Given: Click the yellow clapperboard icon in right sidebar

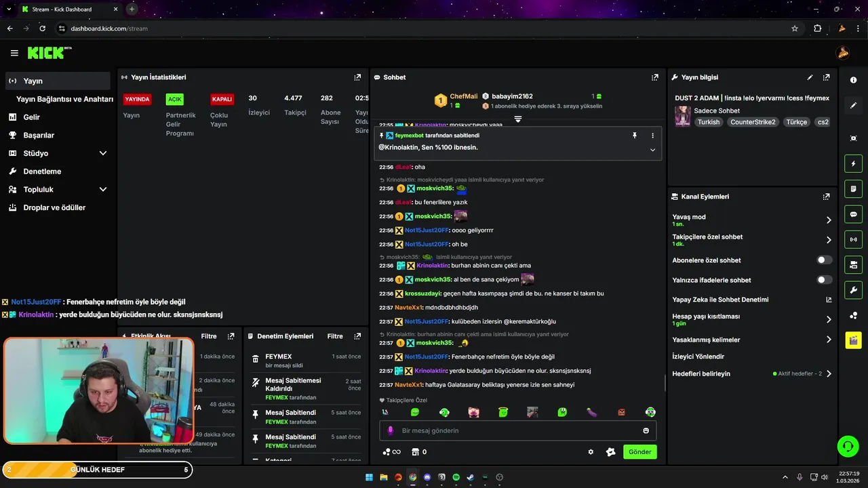Looking at the screenshot, I should tap(853, 340).
